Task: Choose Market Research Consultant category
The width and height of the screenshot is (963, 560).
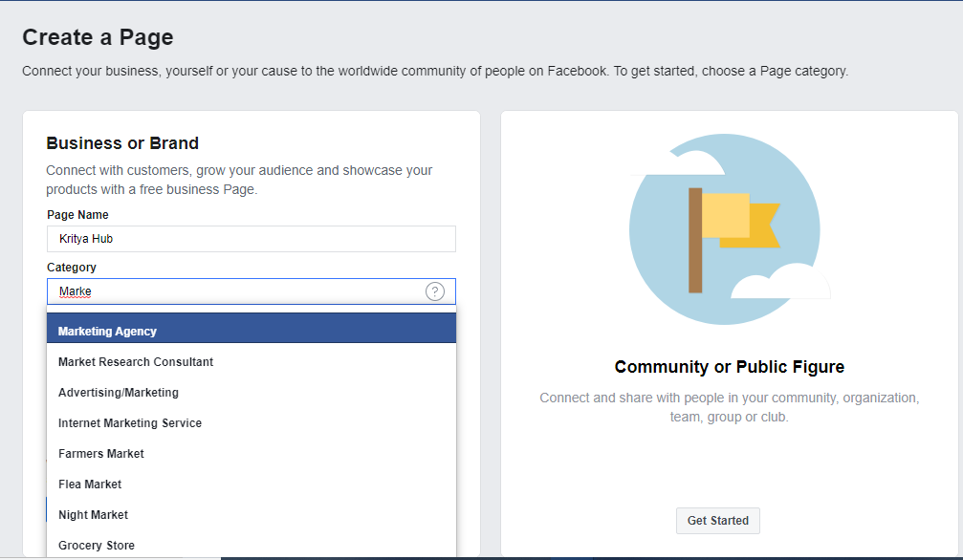Action: tap(252, 361)
